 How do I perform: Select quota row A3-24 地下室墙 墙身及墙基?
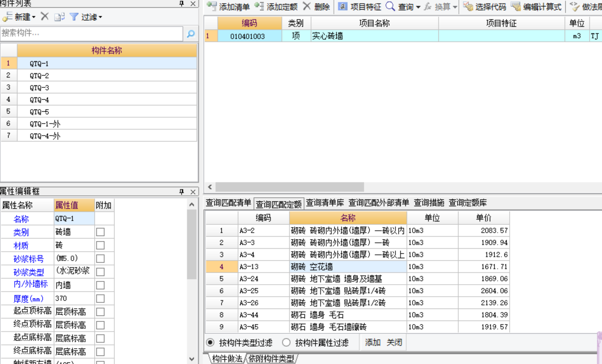[357, 279]
